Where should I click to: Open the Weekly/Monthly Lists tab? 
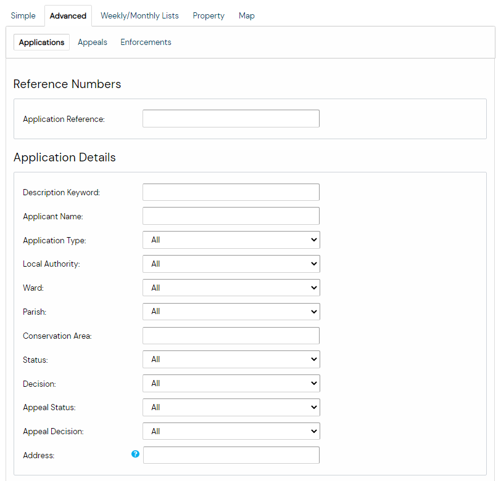140,16
